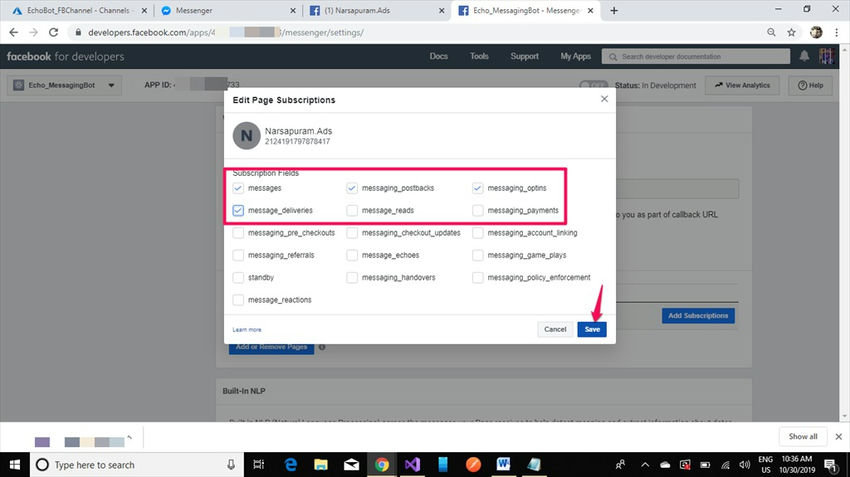Close the downloads bar
Viewport: 850px width, 477px height.
coord(839,436)
